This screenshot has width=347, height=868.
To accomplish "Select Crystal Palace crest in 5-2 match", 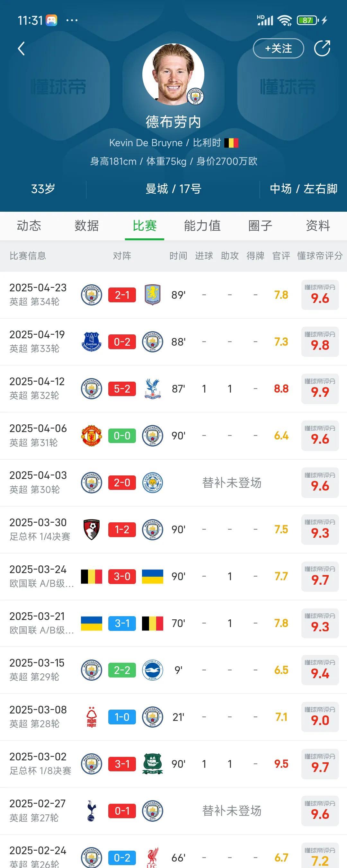I will (153, 388).
